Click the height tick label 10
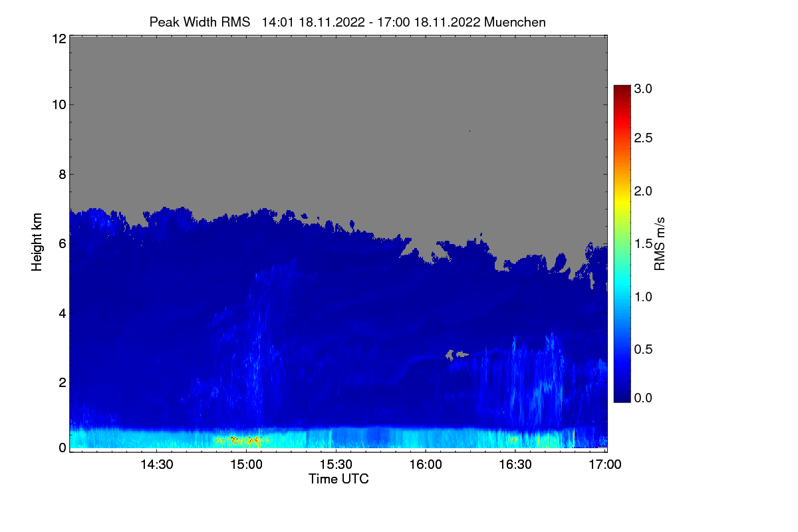Viewport: 798px width, 532px height. pos(58,104)
